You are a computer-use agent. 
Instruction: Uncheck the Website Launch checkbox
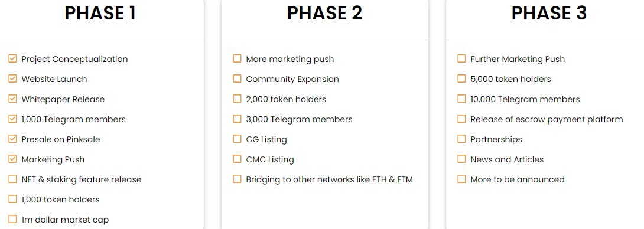pyautogui.click(x=13, y=79)
